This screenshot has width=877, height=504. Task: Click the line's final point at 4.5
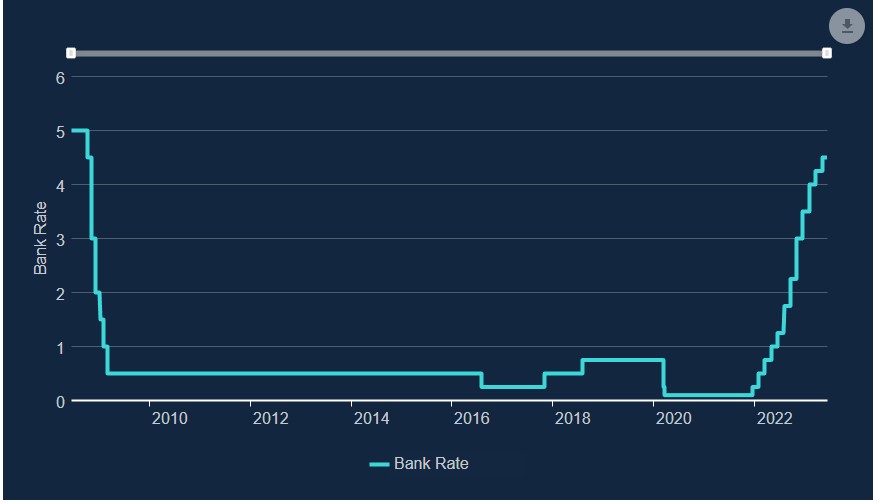tap(825, 158)
